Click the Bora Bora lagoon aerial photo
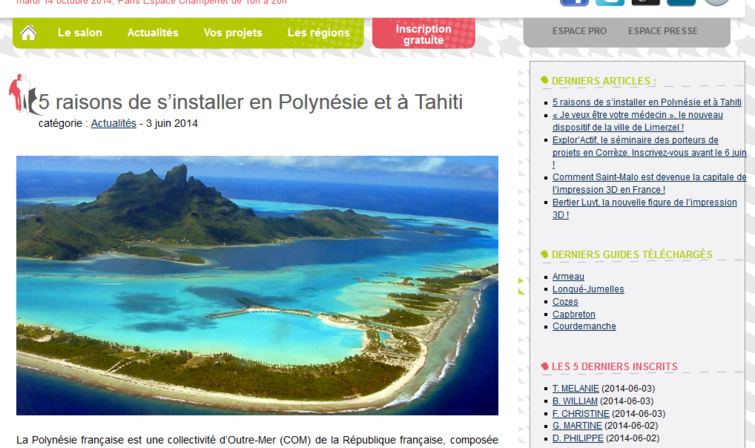Screen dimensions: 755x448 point(257,285)
